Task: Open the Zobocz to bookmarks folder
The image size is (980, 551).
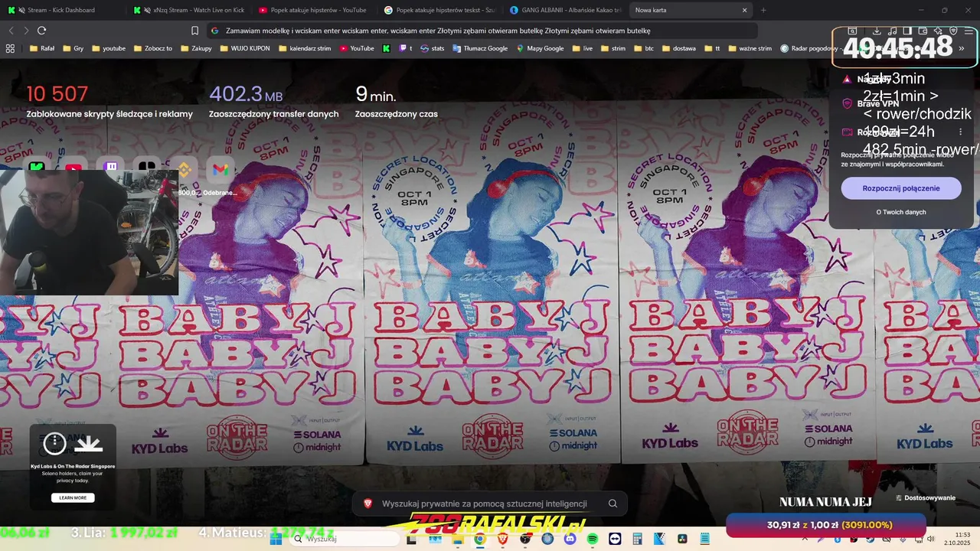Action: pyautogui.click(x=152, y=48)
